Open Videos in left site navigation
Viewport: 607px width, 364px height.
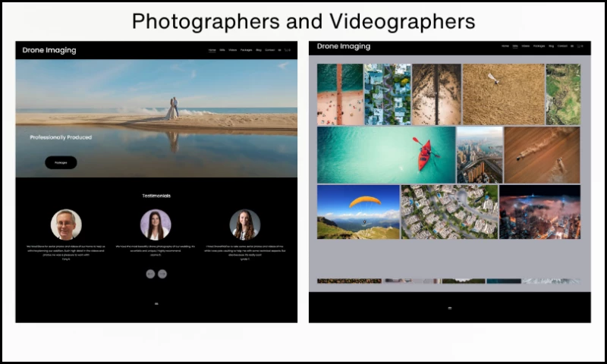(233, 50)
